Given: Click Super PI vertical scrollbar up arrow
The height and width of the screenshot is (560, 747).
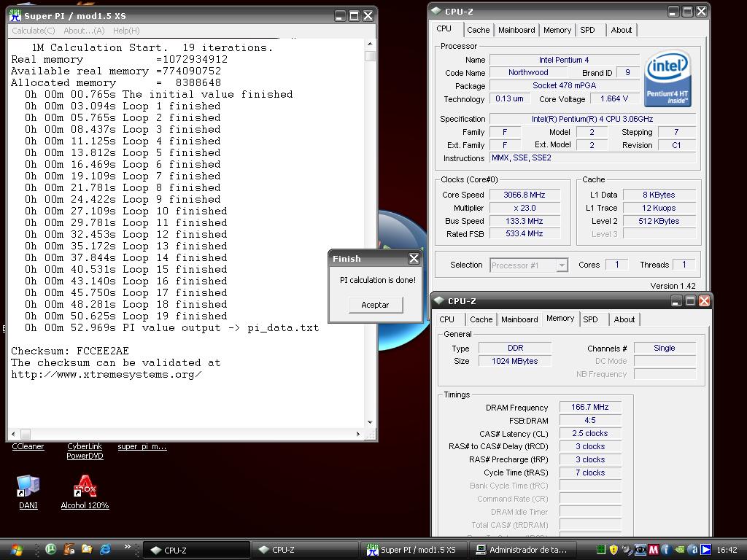Looking at the screenshot, I should click(x=370, y=44).
